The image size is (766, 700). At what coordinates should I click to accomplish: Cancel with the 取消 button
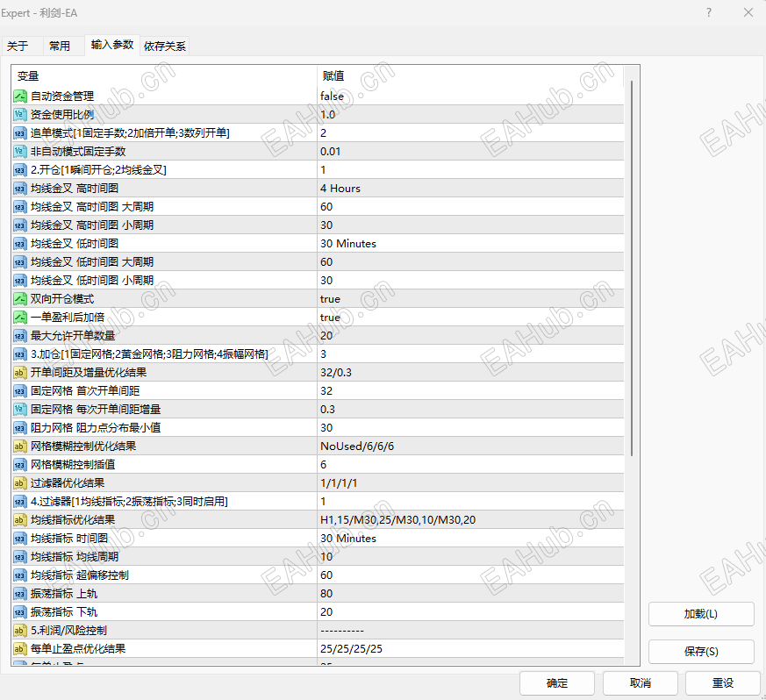pos(640,683)
